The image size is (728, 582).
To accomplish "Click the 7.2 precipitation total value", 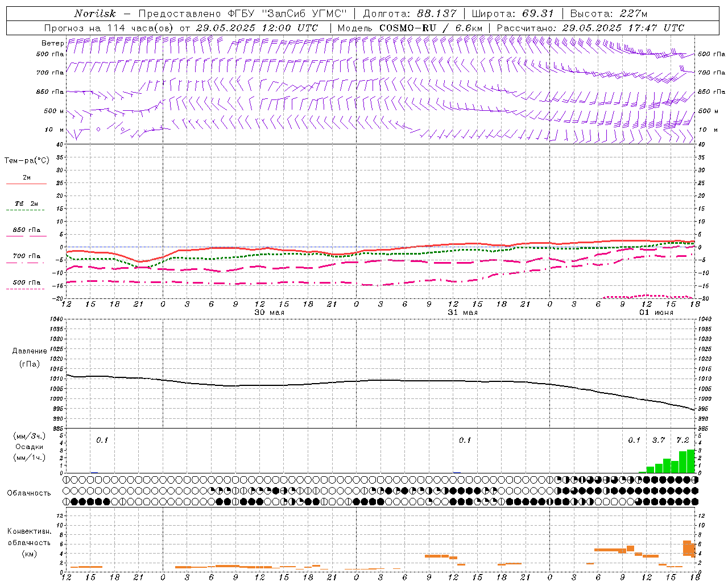I will (682, 440).
